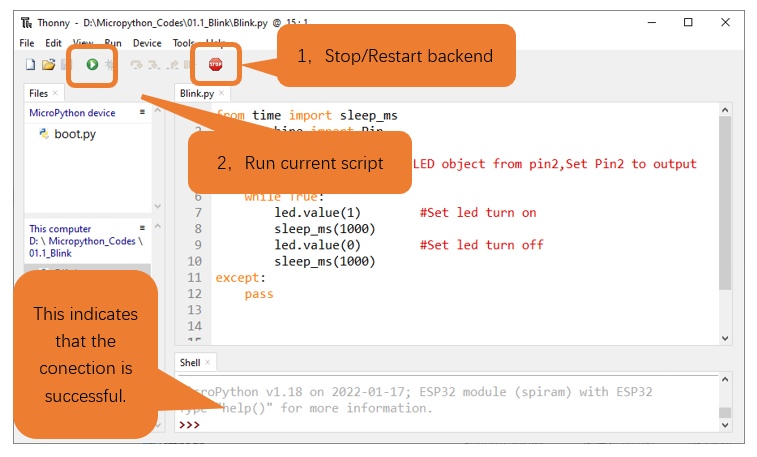Open the 01.1_Blink folder link
Image resolution: width=757 pixels, height=457 pixels.
[x=50, y=253]
